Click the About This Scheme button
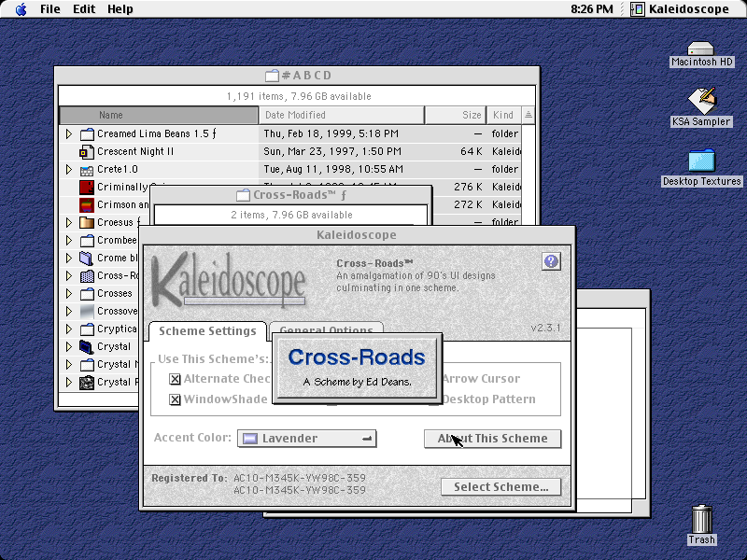747x560 pixels. 493,439
